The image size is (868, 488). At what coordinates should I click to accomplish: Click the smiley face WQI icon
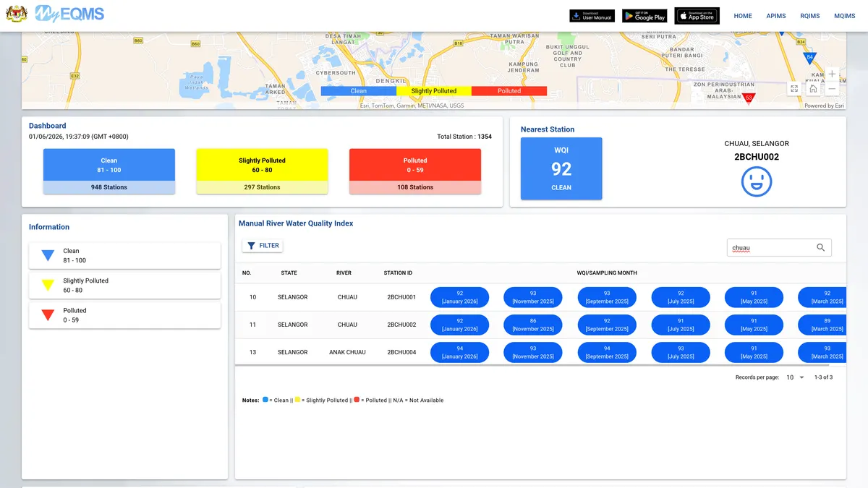coord(757,181)
